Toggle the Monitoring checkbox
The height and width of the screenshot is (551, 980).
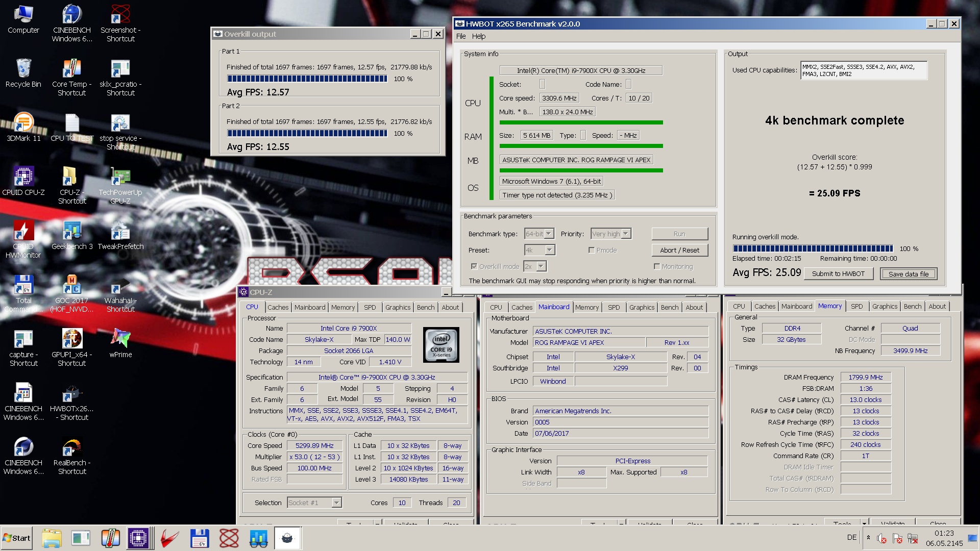[657, 266]
